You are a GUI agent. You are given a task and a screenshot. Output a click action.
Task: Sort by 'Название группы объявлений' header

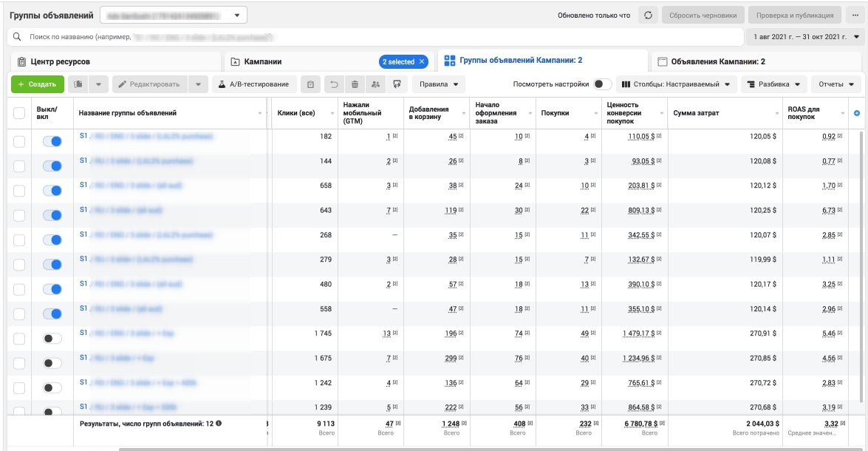tap(127, 113)
